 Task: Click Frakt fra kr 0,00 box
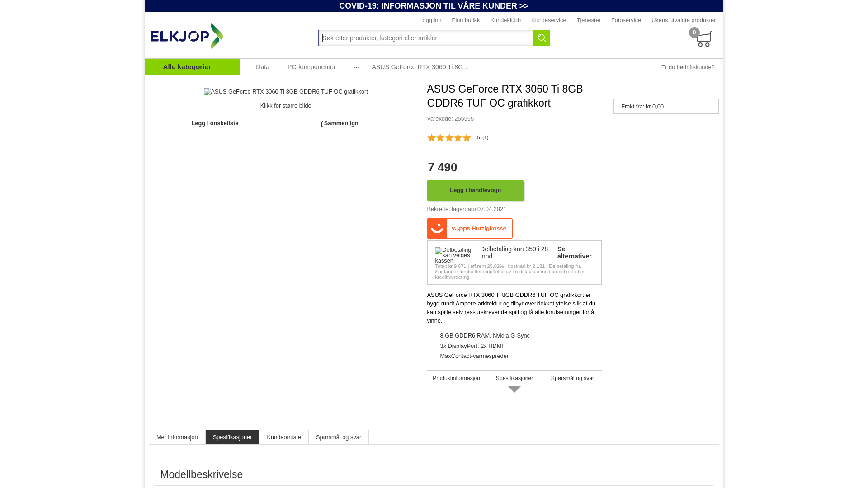point(666,107)
